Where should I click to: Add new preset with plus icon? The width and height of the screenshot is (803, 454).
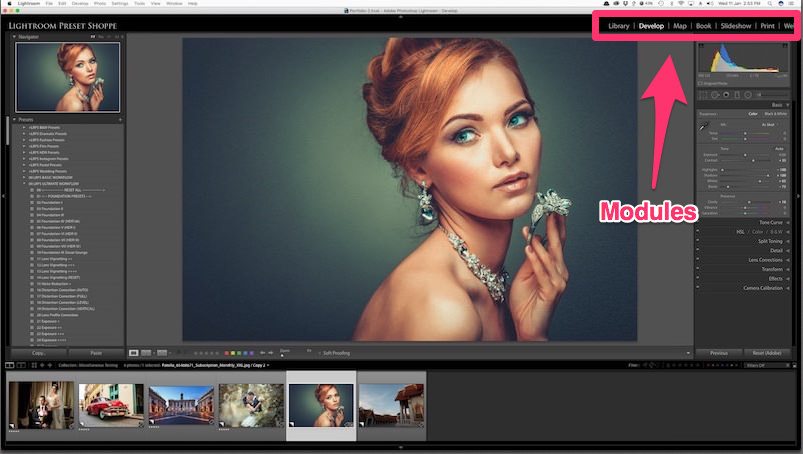coord(120,120)
